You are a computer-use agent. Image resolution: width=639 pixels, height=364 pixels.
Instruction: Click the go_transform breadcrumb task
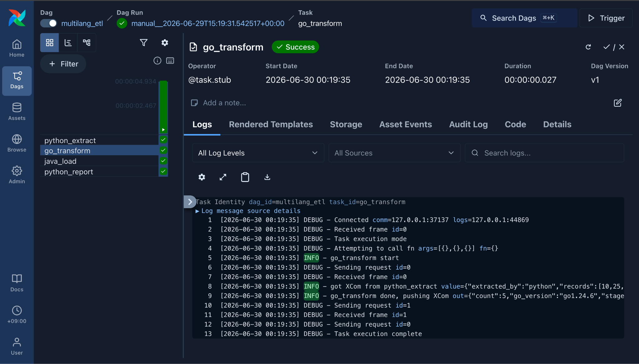click(320, 23)
